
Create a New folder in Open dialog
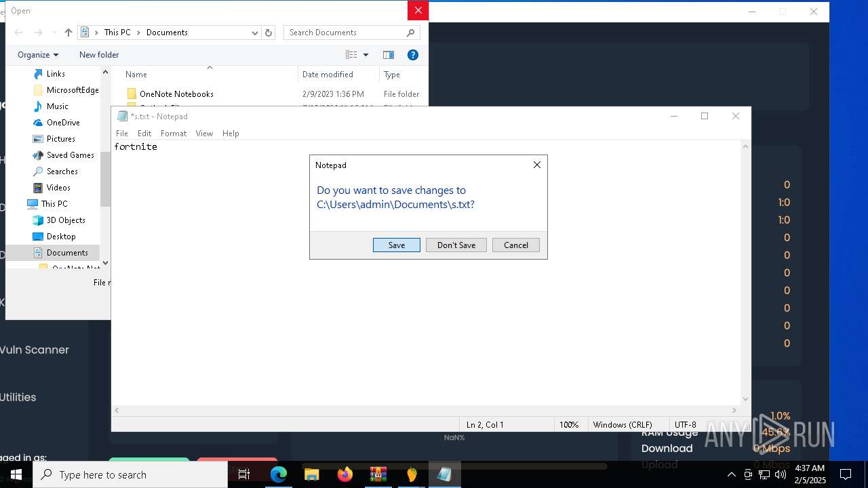(99, 55)
